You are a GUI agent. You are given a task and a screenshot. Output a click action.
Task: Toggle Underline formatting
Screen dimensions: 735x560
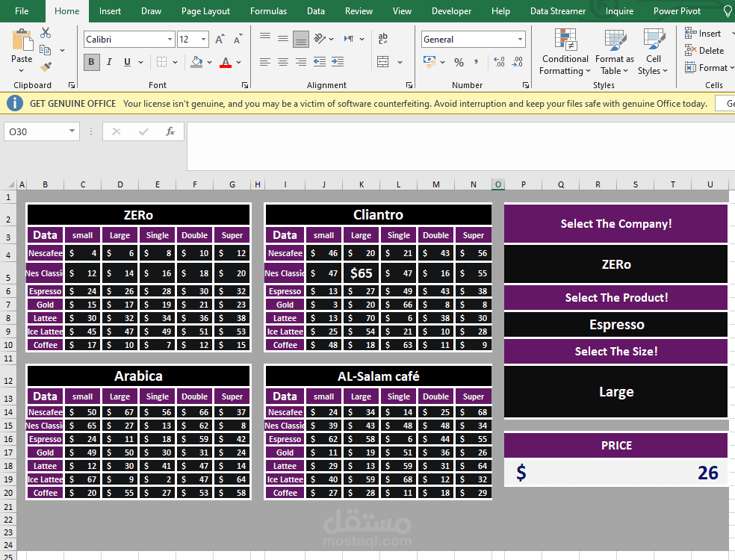click(x=127, y=62)
